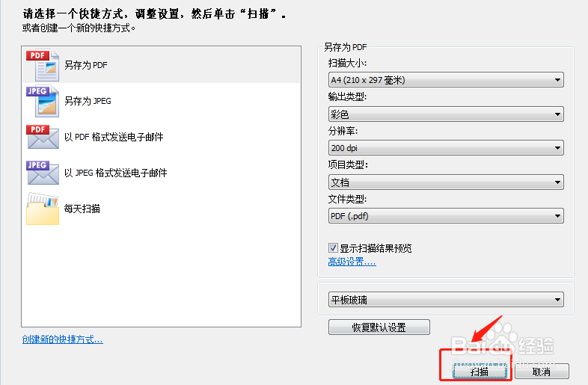588x385 pixels.
Task: Click the JPEG email envelope icon
Action: tap(43, 173)
